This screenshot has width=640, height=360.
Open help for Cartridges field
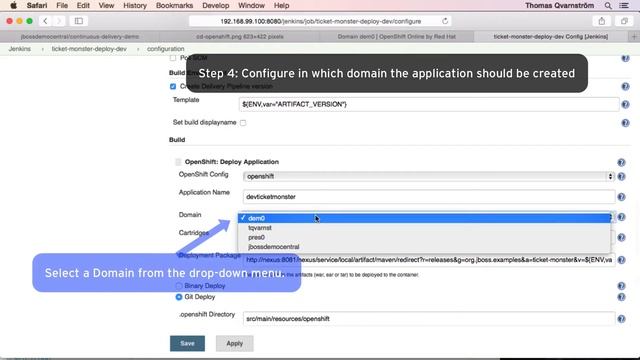pos(621,237)
